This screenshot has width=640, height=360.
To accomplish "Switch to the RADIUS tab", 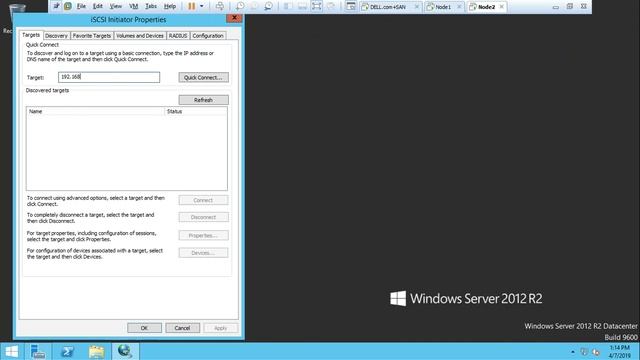I will (x=178, y=36).
